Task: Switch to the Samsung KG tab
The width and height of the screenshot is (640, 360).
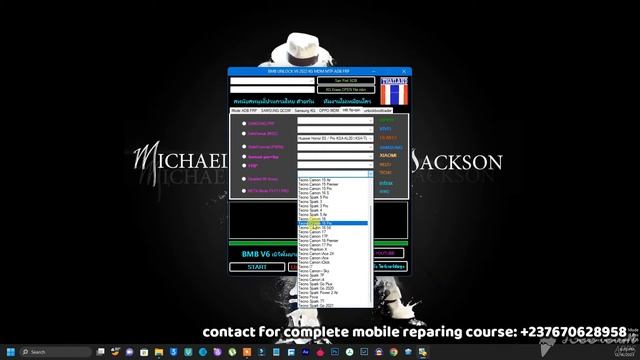Action: (305, 111)
